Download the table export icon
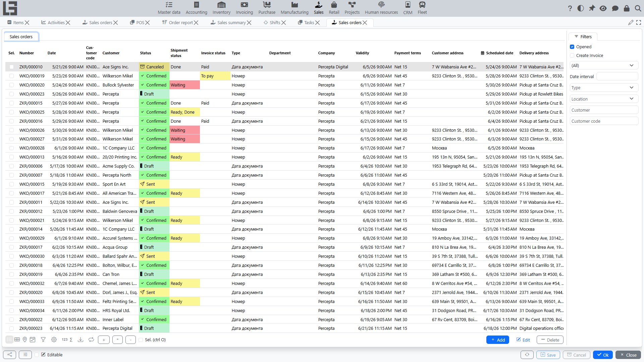Viewport: 644px width, 362px height. coord(80,340)
